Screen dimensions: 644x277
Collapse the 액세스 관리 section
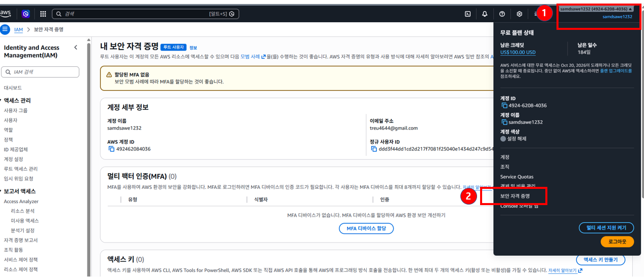1,100
